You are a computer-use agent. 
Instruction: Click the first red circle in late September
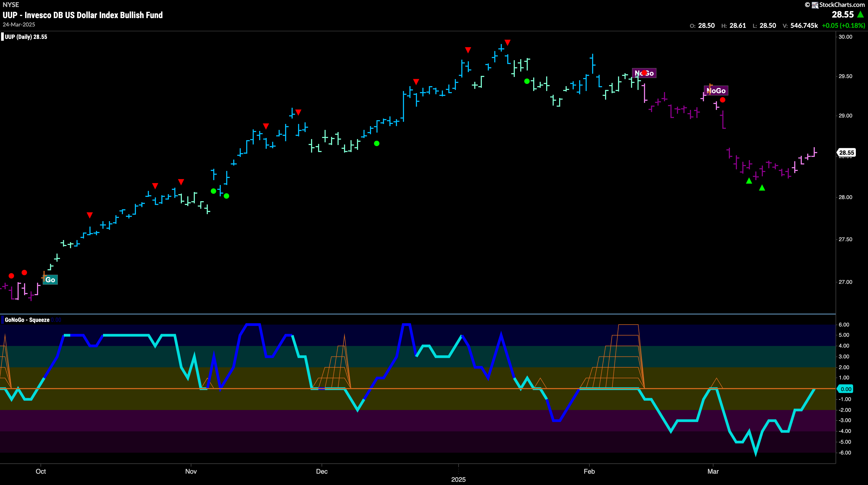(x=11, y=276)
